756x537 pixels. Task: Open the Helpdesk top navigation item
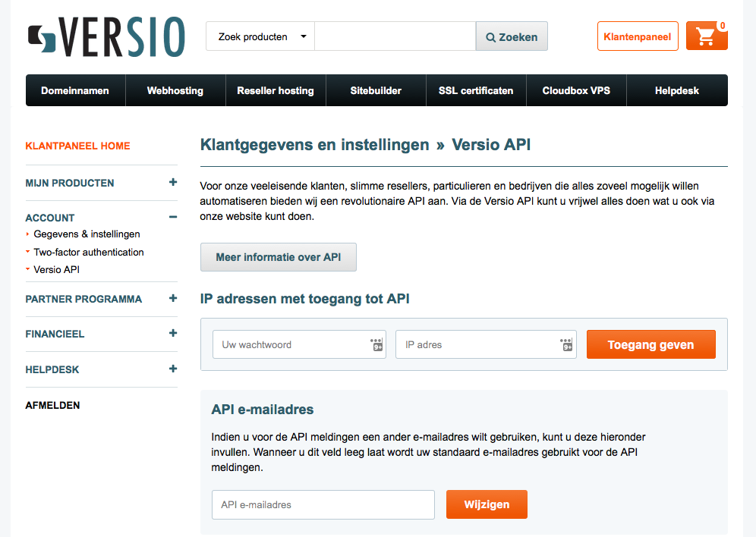tap(677, 90)
